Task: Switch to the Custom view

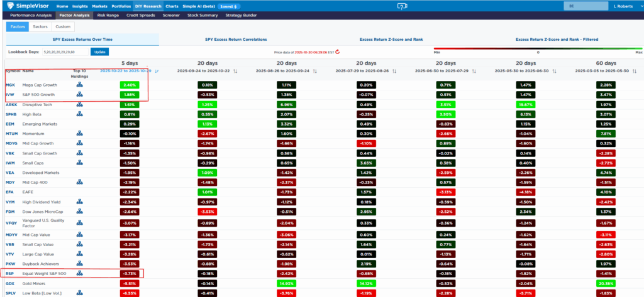Action: (x=63, y=27)
